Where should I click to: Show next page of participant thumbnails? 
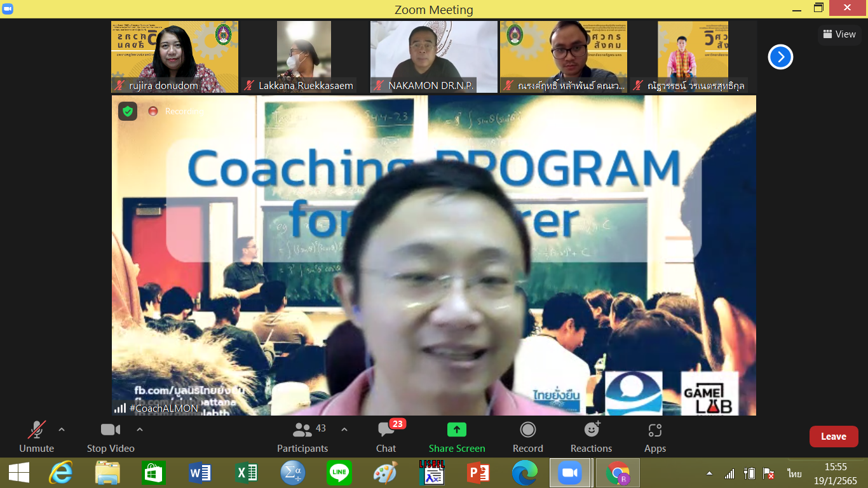tap(780, 57)
